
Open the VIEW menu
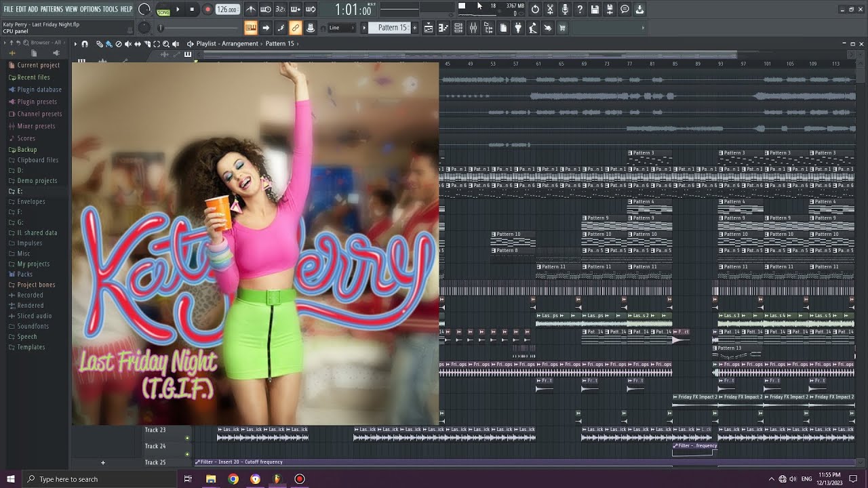(71, 9)
